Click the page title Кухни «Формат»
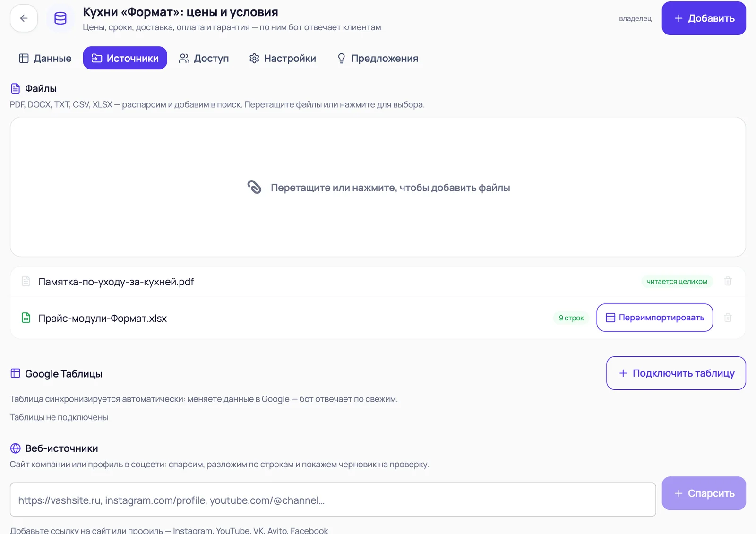This screenshot has height=534, width=756. [x=180, y=12]
